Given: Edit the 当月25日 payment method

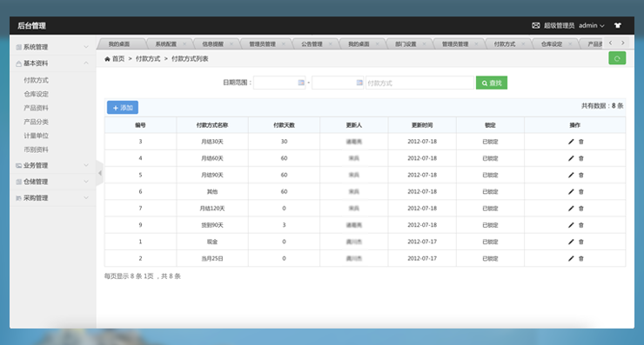Looking at the screenshot, I should [x=571, y=258].
